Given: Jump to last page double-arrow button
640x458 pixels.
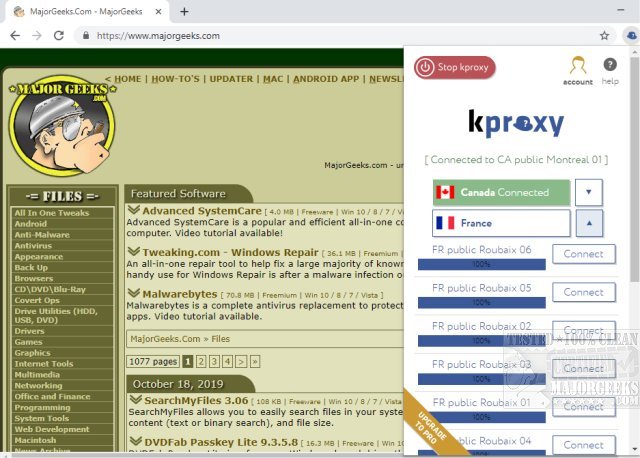Looking at the screenshot, I should [x=255, y=361].
